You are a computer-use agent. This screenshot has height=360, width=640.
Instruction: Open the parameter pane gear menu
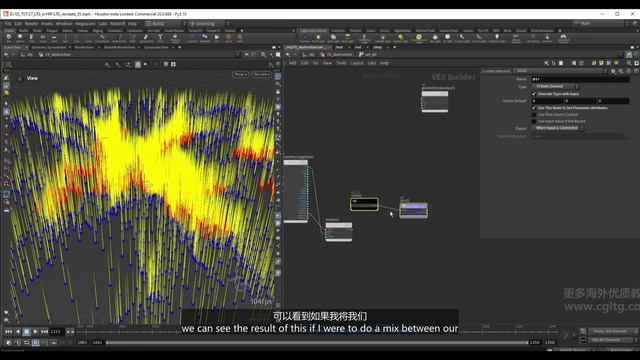tap(613, 71)
